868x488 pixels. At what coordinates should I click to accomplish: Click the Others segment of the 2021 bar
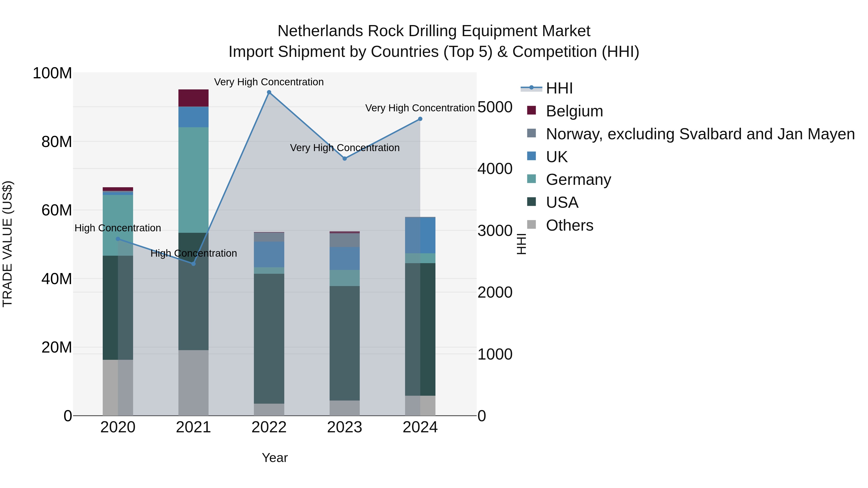(x=193, y=383)
